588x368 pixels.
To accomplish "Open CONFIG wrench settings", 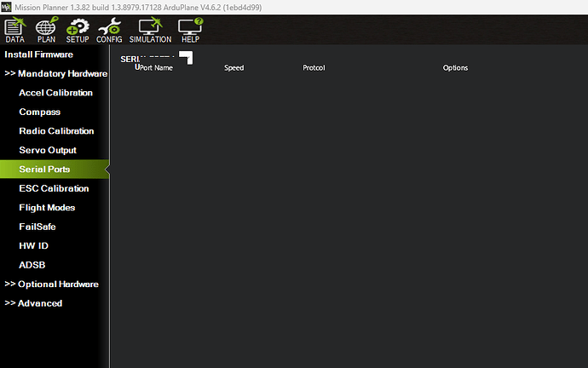I will (x=109, y=30).
